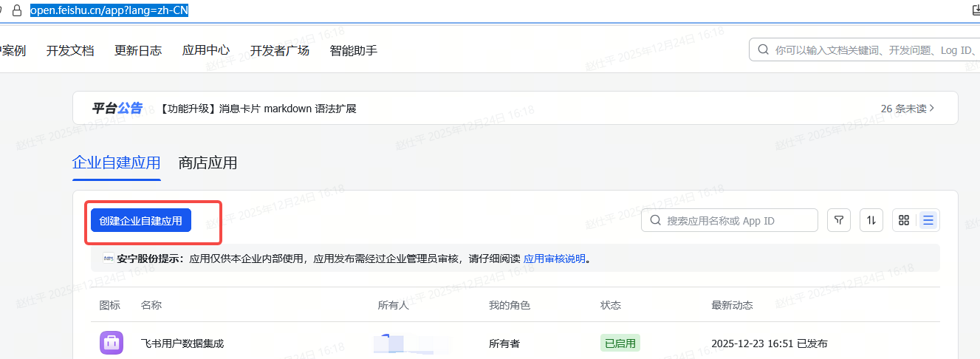Screen dimensions: 980x359
Task: Open the 应用审核说明 link
Action: pyautogui.click(x=555, y=259)
